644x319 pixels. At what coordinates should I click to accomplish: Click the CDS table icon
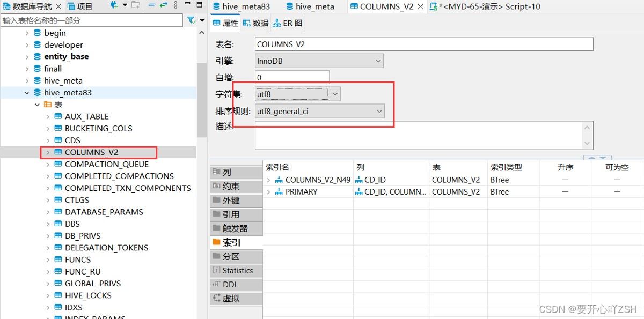58,140
